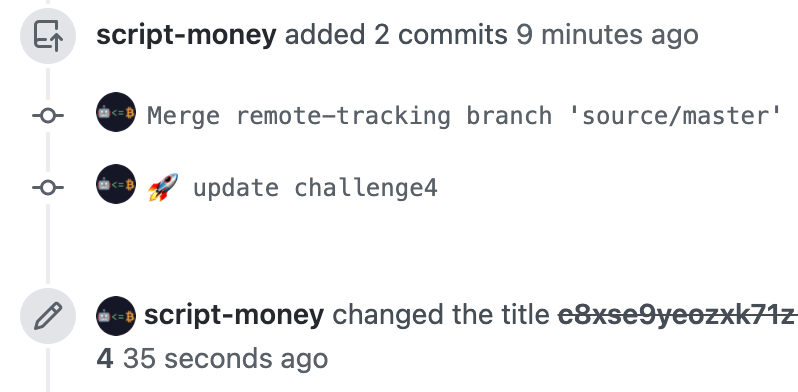Click the '35 seconds ago' timestamp
This screenshot has width=798, height=392.
(225, 359)
